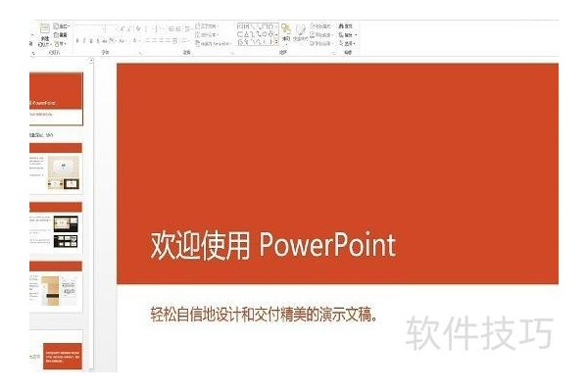The image size is (588, 392).
Task: Click the Find (查找) icon
Action: tap(345, 26)
